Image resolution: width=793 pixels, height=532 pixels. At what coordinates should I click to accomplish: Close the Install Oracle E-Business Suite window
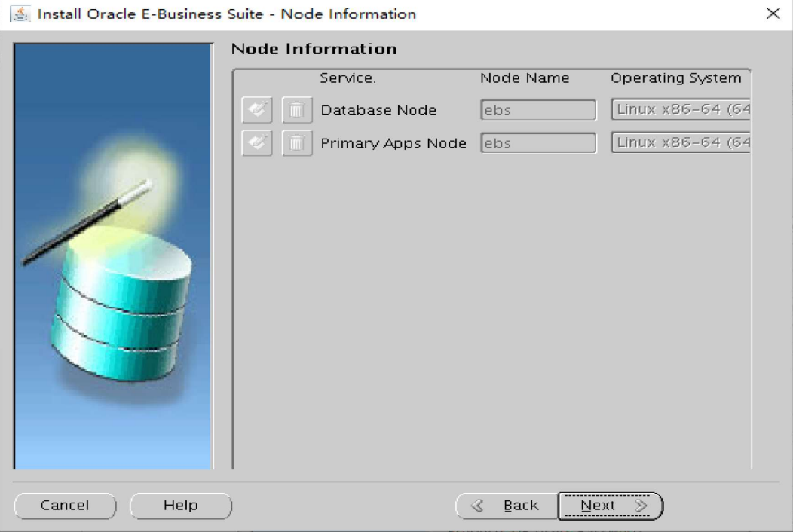(773, 14)
